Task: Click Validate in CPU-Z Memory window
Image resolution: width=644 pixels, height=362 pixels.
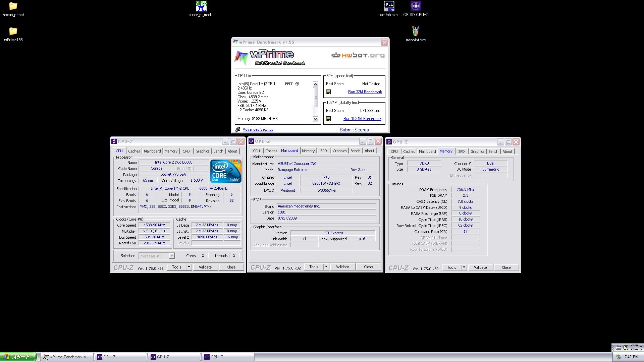Action: pyautogui.click(x=480, y=267)
